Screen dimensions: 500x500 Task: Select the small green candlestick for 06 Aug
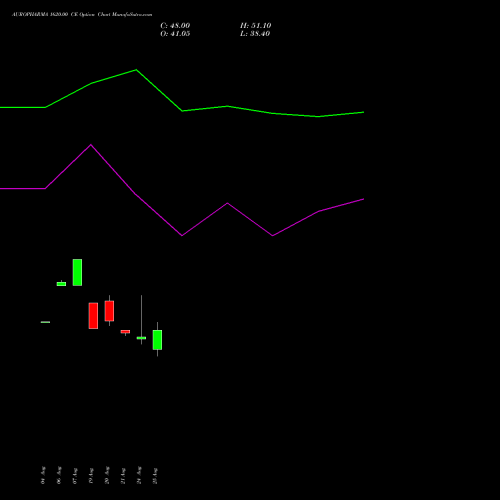[x=61, y=284]
